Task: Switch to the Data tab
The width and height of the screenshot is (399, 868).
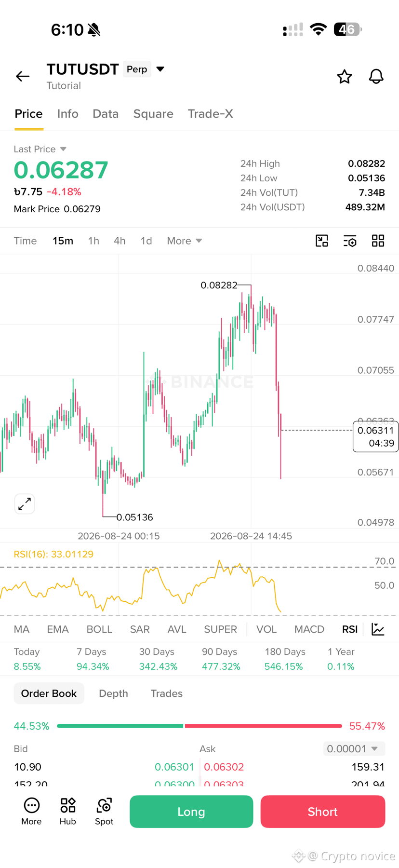Action: point(106,114)
